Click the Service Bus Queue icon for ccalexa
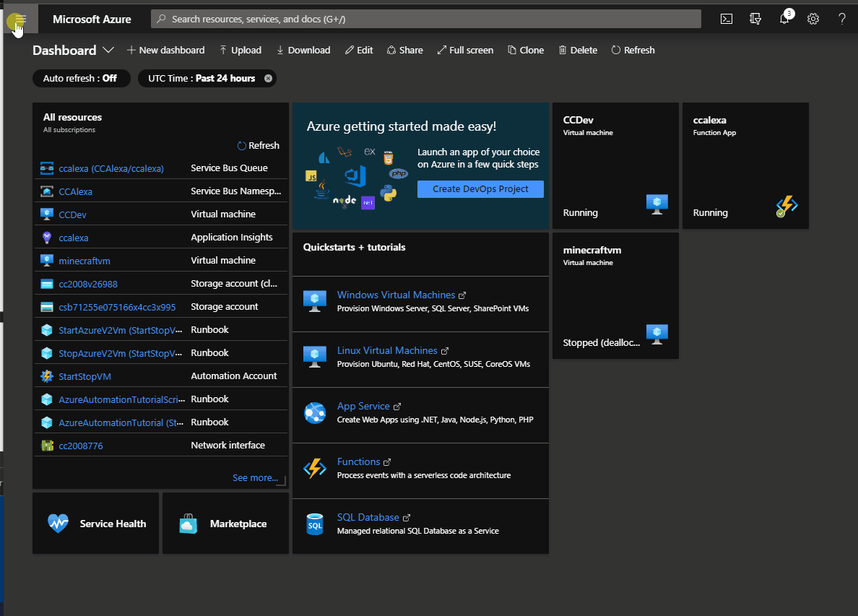The height and width of the screenshot is (616, 858). pos(47,168)
